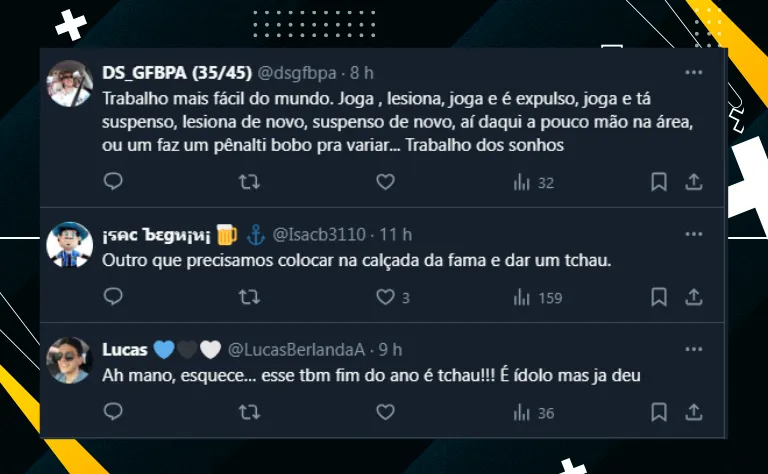Reply to the Lucas tweet

[113, 412]
